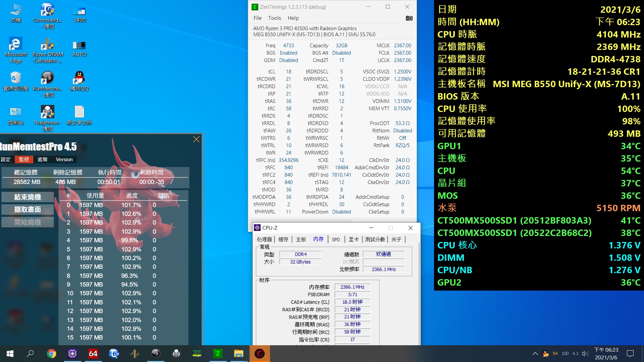Switch to CPU-Z in the taskbar
Viewport: 644px width, 362px height.
pos(72,354)
